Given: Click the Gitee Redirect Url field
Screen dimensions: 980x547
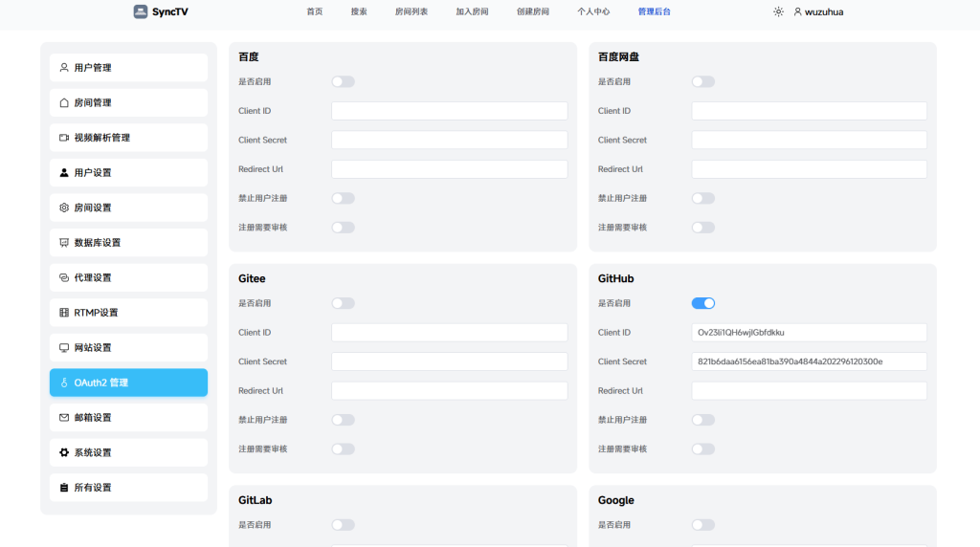Looking at the screenshot, I should [x=450, y=391].
